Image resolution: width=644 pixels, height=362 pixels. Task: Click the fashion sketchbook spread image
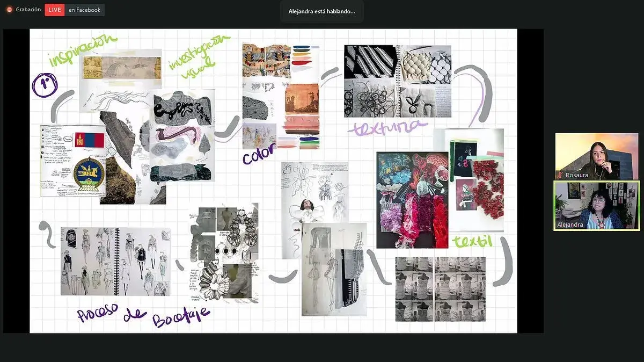[115, 261]
